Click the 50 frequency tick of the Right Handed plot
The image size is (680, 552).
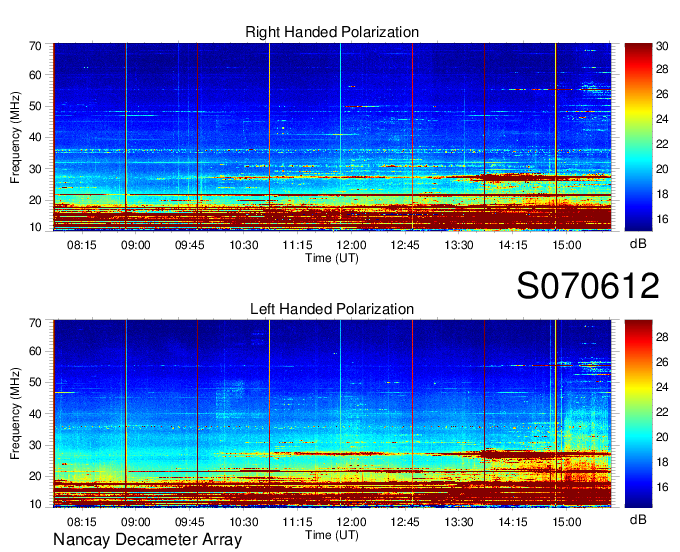pos(35,106)
